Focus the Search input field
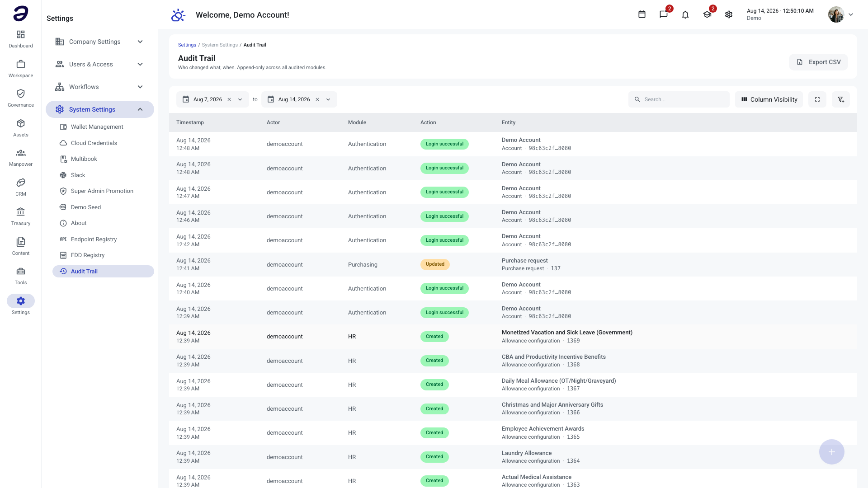This screenshot has width=868, height=488. coord(679,99)
